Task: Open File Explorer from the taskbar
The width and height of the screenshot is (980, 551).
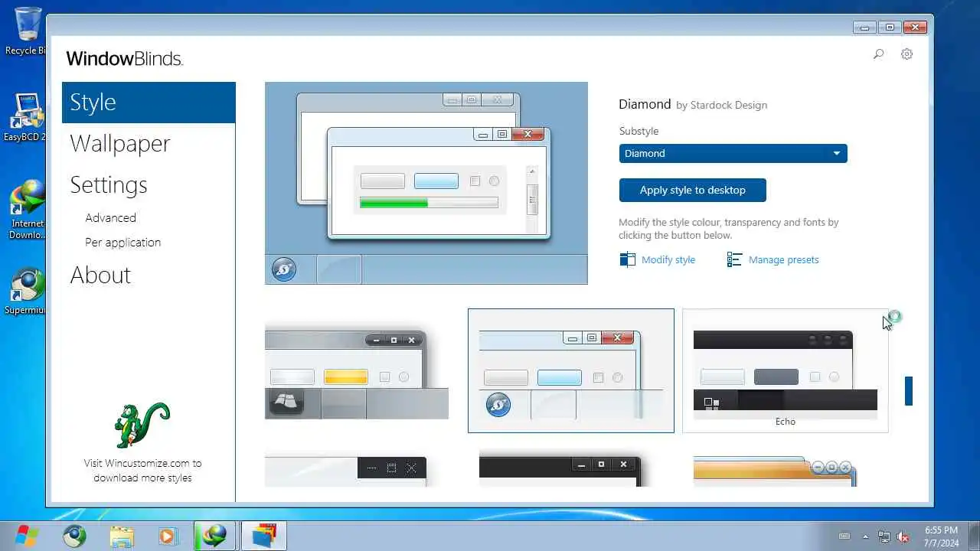Action: (x=122, y=536)
